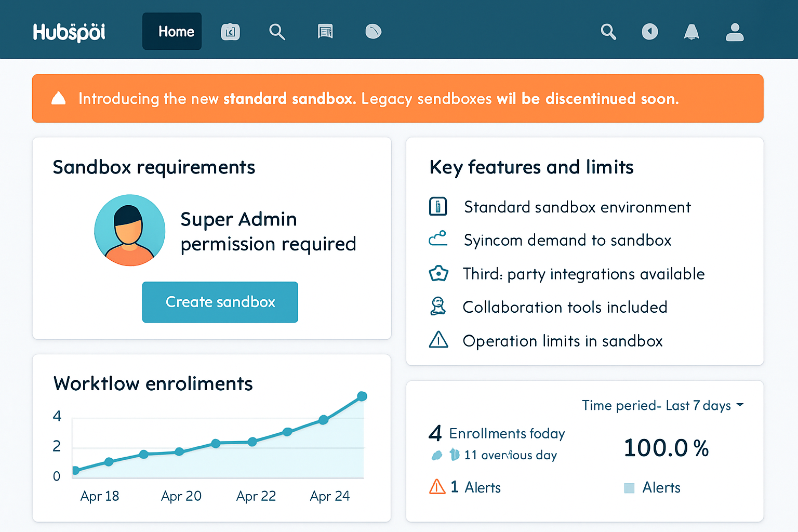Image resolution: width=798 pixels, height=532 pixels.
Task: Click the Worktlow enroliments heading
Action: pos(153,383)
